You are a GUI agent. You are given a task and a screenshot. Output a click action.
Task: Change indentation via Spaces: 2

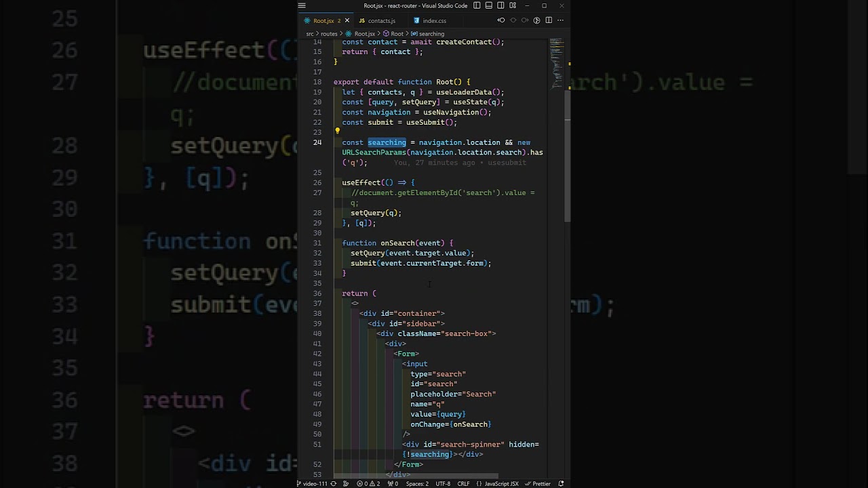click(x=417, y=484)
